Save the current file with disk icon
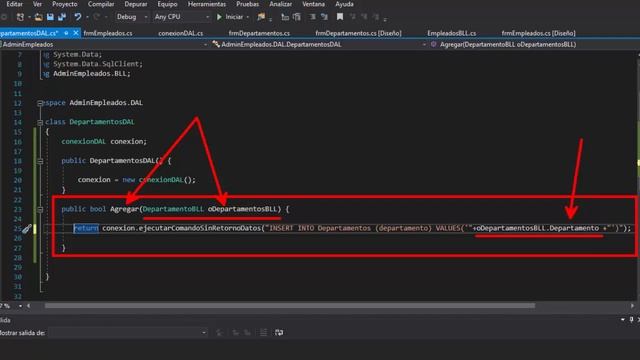Screen dimensions: 640x360 point(50,17)
